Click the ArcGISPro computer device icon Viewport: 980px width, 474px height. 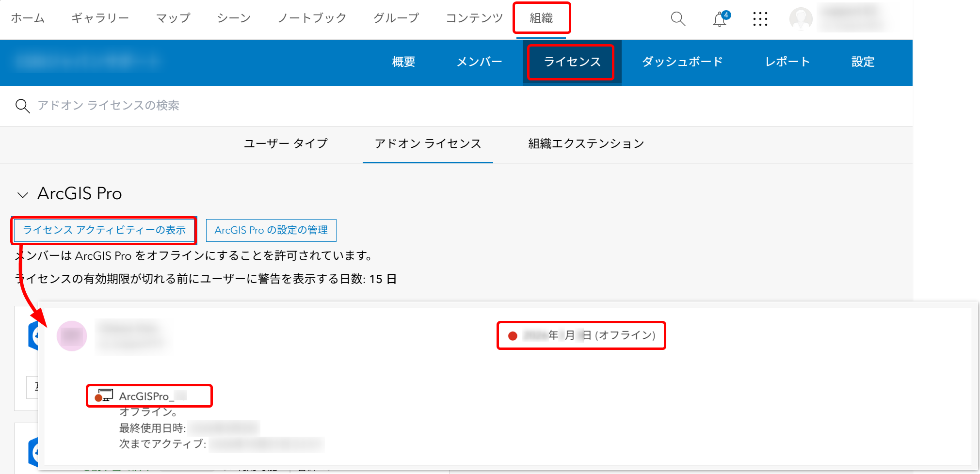(x=104, y=395)
